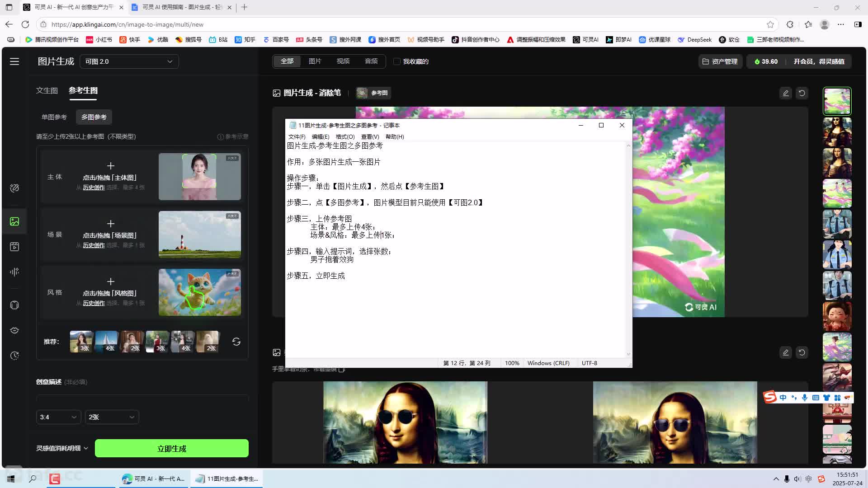This screenshot has width=868, height=488.
Task: Refresh the recommended reference sets
Action: click(x=236, y=342)
